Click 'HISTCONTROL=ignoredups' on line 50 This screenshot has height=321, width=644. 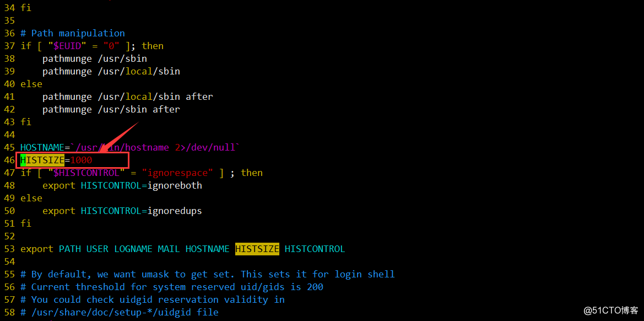[141, 211]
